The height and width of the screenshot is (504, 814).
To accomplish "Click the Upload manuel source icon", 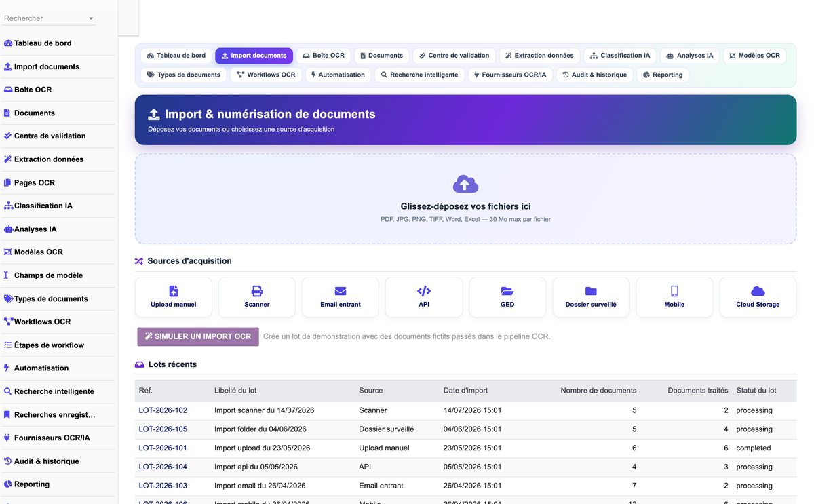I will tap(174, 291).
